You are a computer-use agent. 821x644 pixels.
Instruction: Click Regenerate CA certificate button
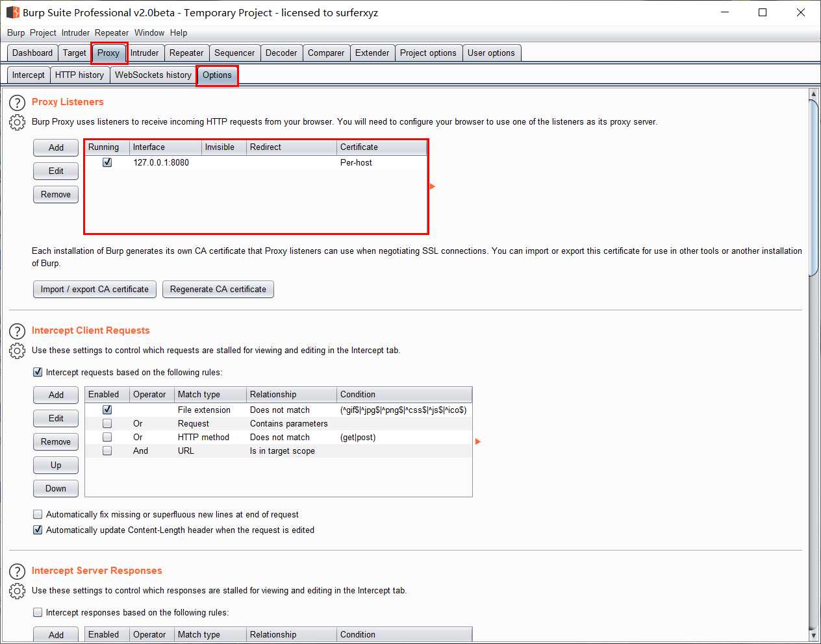point(218,289)
